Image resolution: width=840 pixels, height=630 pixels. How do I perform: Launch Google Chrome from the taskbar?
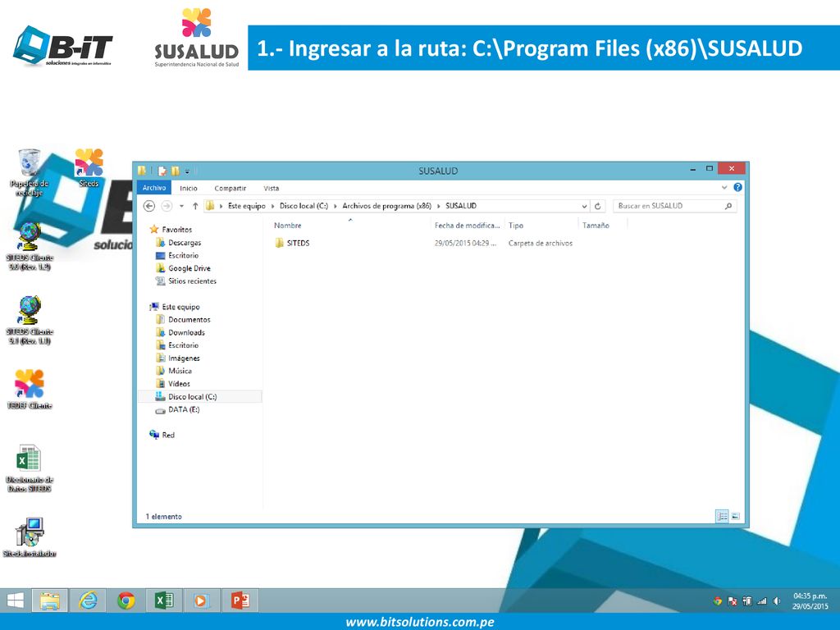(x=126, y=600)
